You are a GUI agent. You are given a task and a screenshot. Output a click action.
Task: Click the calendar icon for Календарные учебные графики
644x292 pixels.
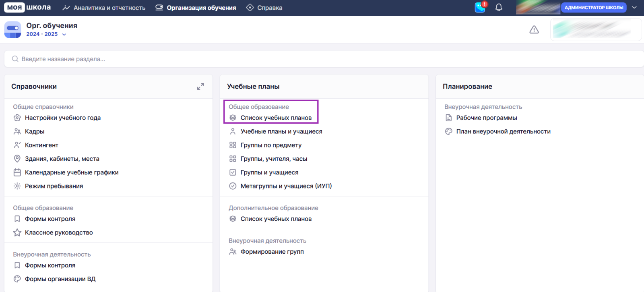point(17,172)
